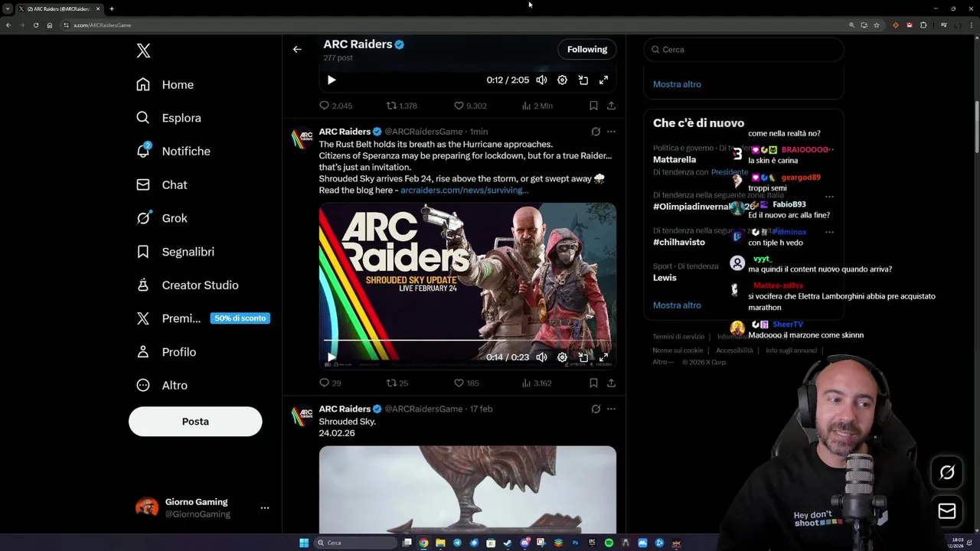Open the #chilhavisto trending topic
Viewport: 980px width, 551px height.
pyautogui.click(x=679, y=242)
